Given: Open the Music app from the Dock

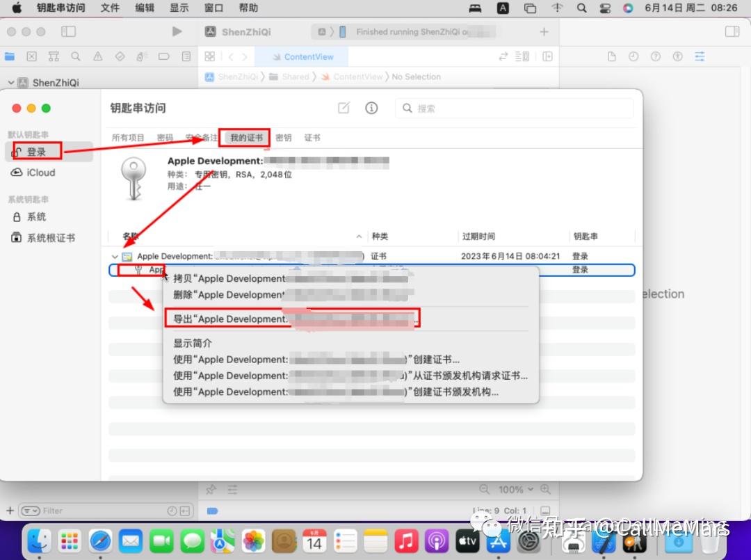Looking at the screenshot, I should coord(406,541).
